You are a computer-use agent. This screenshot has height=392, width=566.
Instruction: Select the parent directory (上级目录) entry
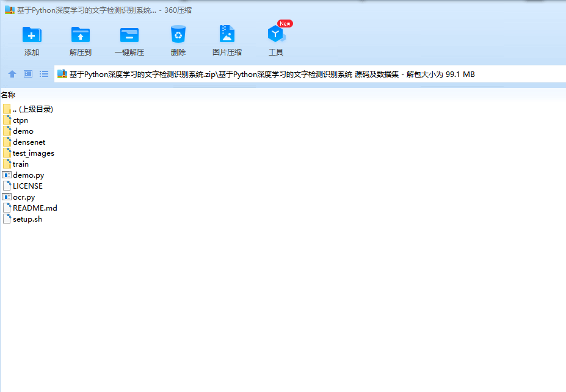(28, 109)
